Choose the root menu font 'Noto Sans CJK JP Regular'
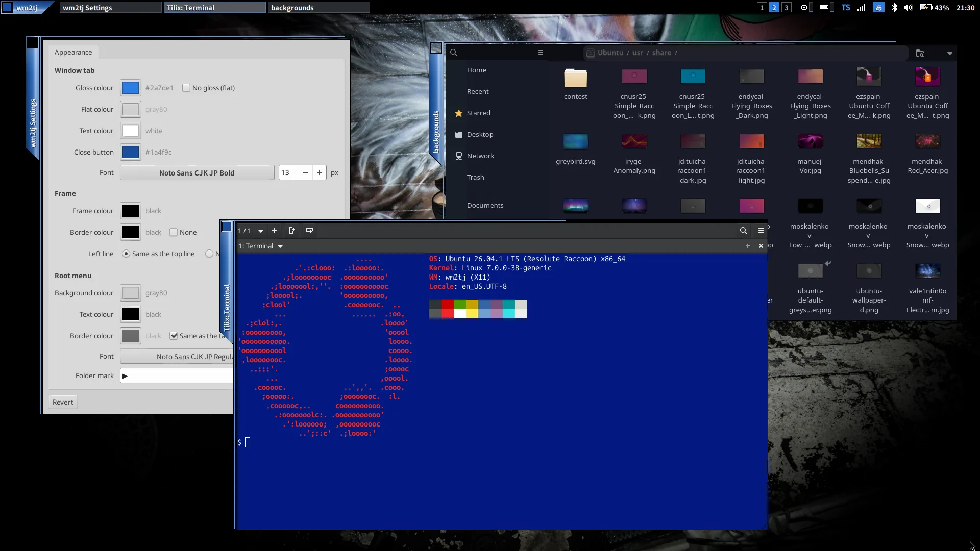The width and height of the screenshot is (980, 551). tap(177, 357)
